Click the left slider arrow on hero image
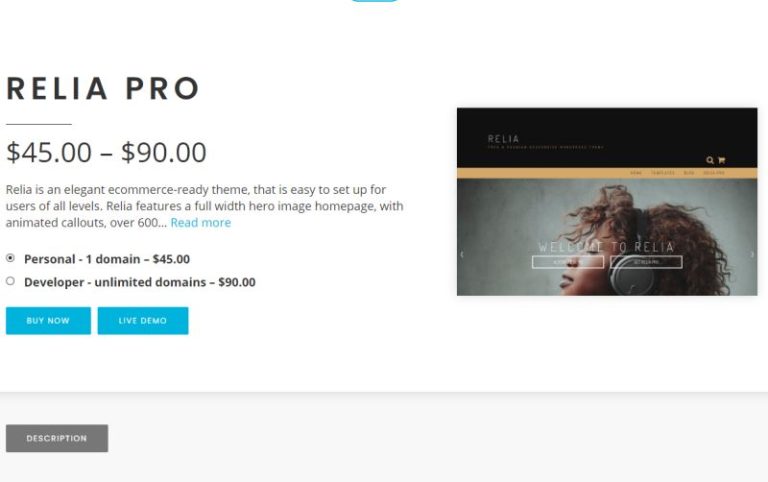The width and height of the screenshot is (768, 482). pyautogui.click(x=461, y=254)
